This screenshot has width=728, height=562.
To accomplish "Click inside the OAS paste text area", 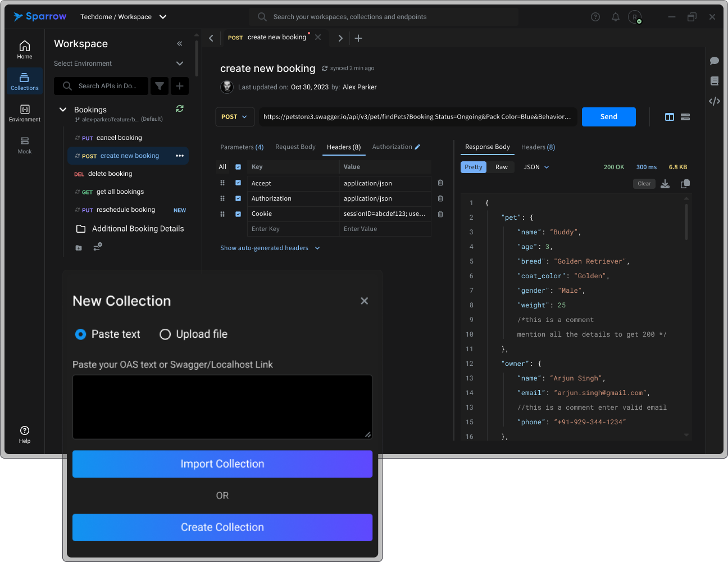I will [222, 406].
